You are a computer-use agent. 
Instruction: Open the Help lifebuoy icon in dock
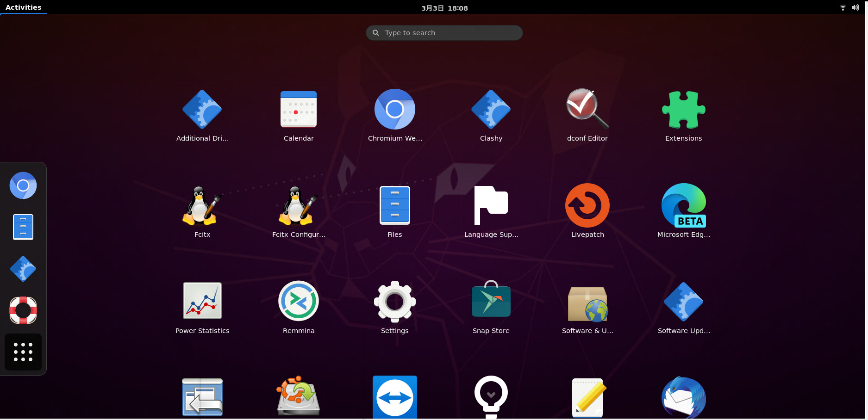(x=23, y=310)
